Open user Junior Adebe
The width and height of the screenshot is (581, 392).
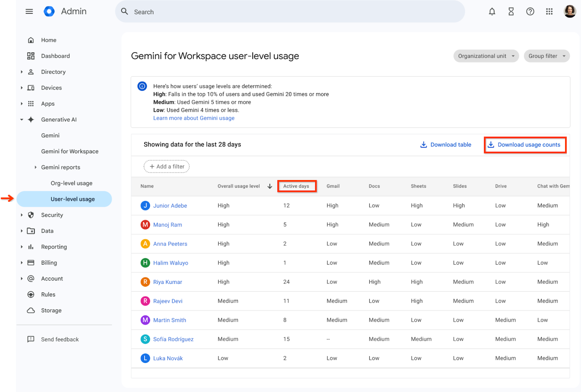point(170,205)
